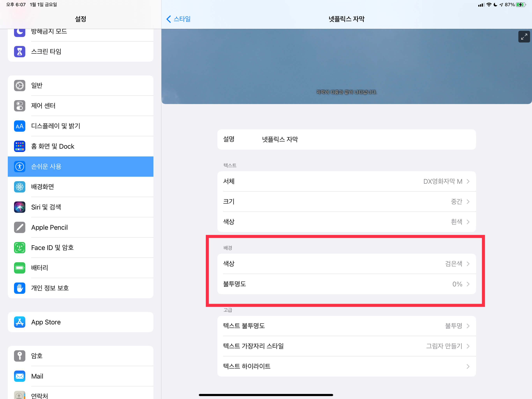
Task: Open the App Store icon
Action: point(20,322)
